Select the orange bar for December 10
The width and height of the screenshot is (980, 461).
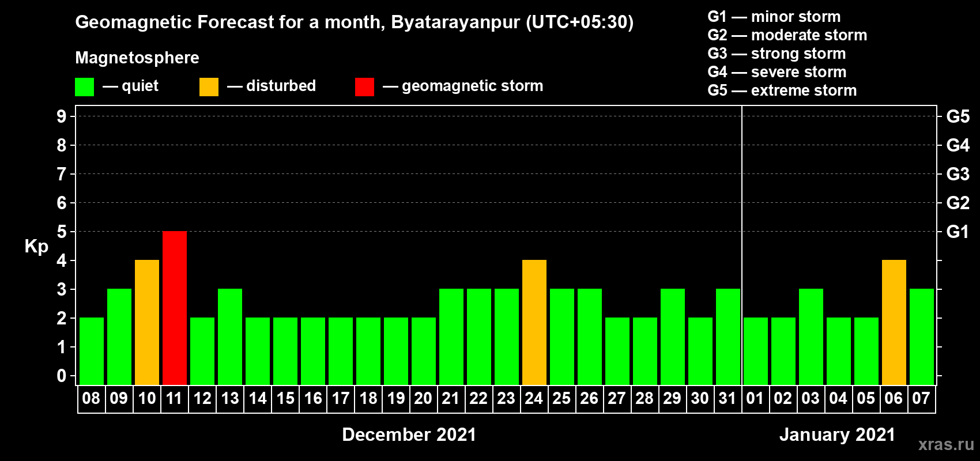coord(147,322)
